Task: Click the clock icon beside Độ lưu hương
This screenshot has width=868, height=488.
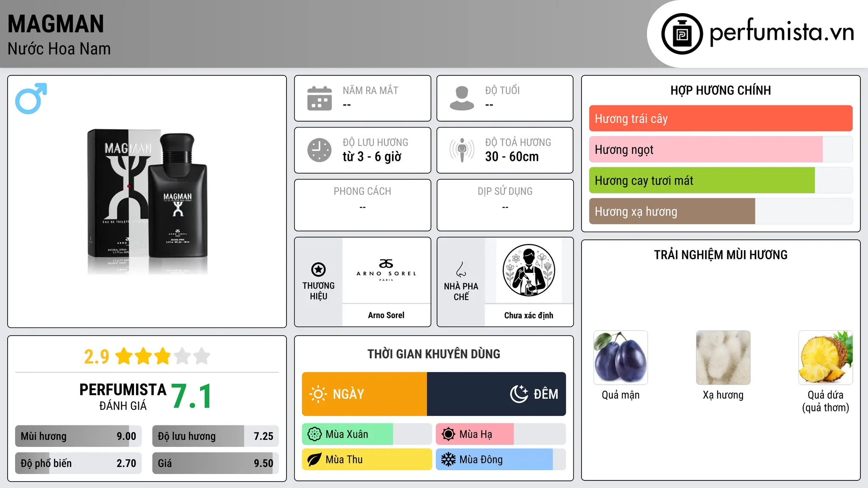Action: click(x=319, y=150)
